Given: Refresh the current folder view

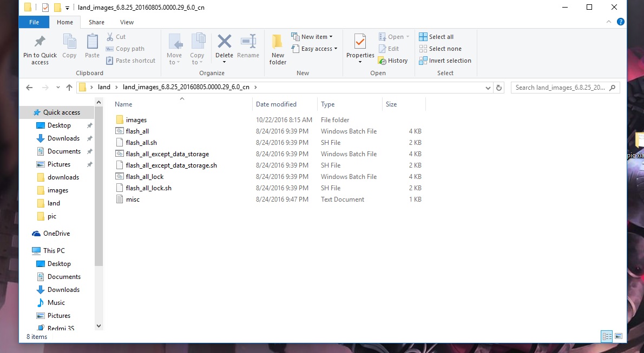Looking at the screenshot, I should [x=499, y=88].
